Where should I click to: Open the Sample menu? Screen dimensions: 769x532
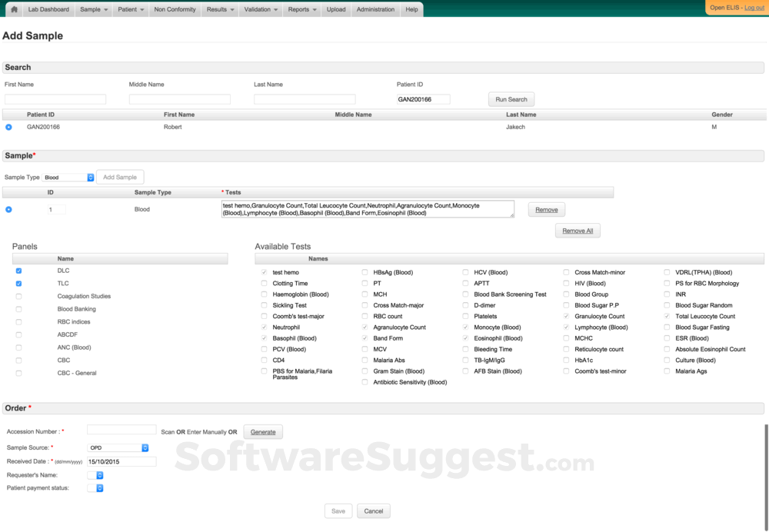pyautogui.click(x=94, y=9)
